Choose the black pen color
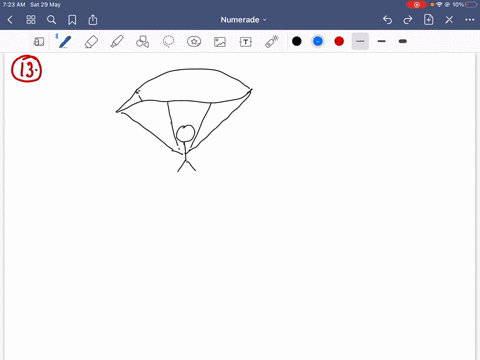Screen dimensions: 480x360 [x=297, y=41]
